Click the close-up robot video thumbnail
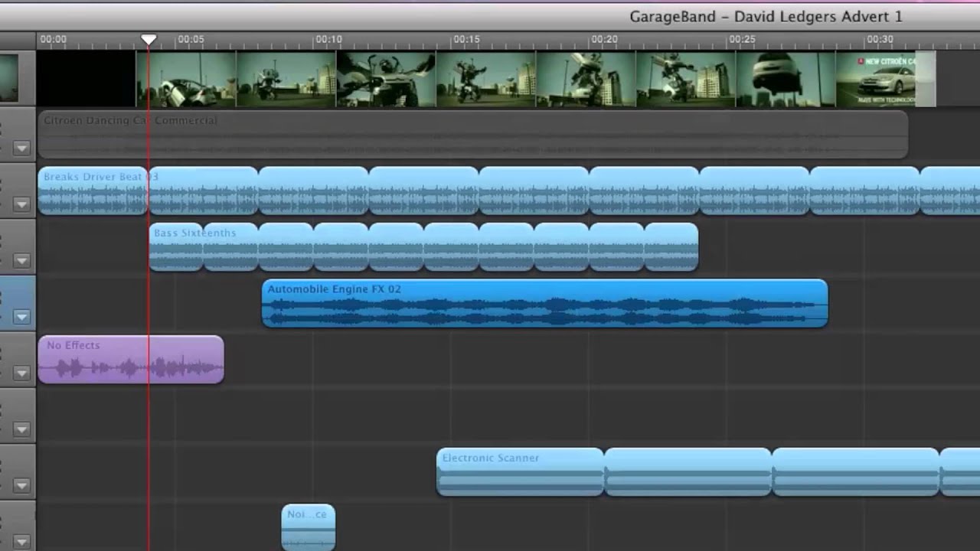 coord(386,79)
